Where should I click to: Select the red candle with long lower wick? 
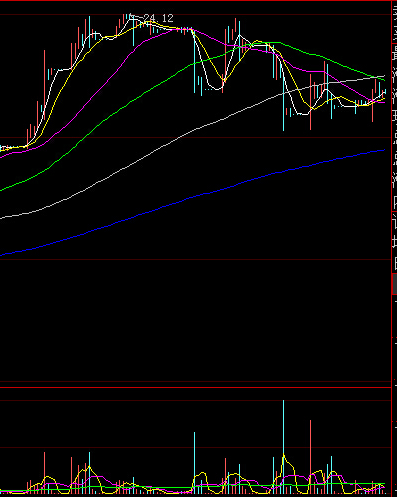coord(310,102)
